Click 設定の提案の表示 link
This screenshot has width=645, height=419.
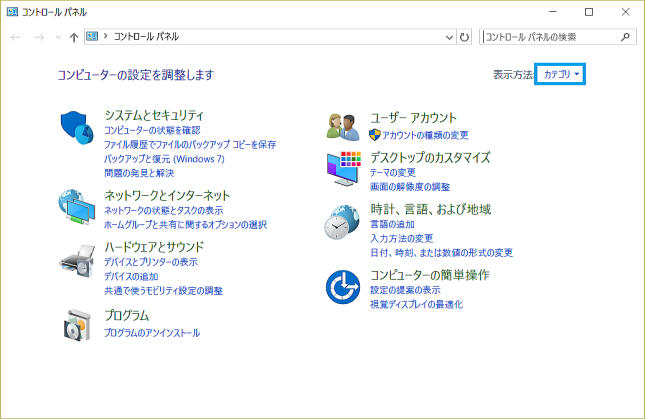pos(405,290)
